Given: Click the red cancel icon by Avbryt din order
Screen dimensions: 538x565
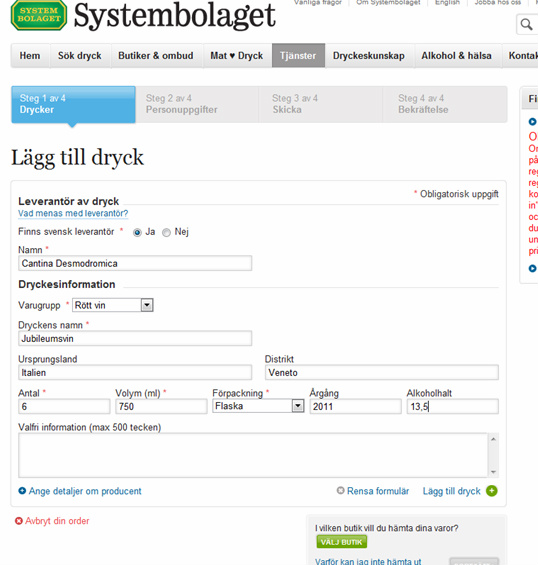Looking at the screenshot, I should [x=18, y=521].
